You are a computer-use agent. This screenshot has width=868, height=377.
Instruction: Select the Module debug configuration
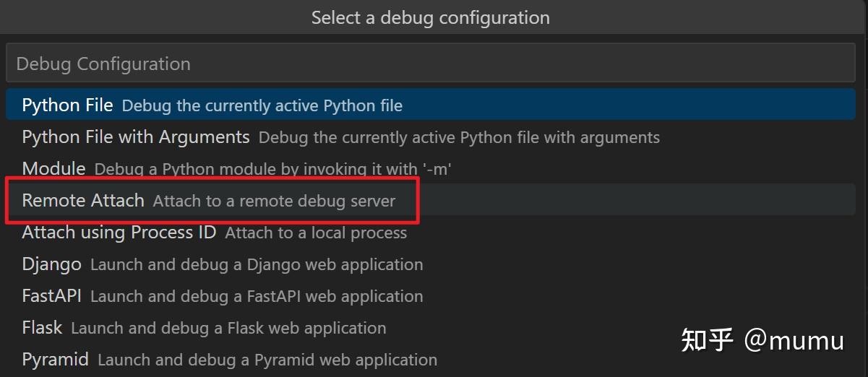pos(53,169)
